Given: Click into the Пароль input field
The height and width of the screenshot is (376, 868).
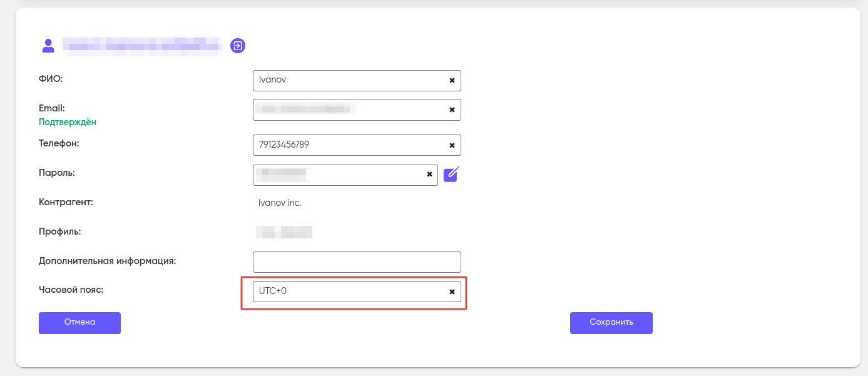Looking at the screenshot, I should pos(338,175).
